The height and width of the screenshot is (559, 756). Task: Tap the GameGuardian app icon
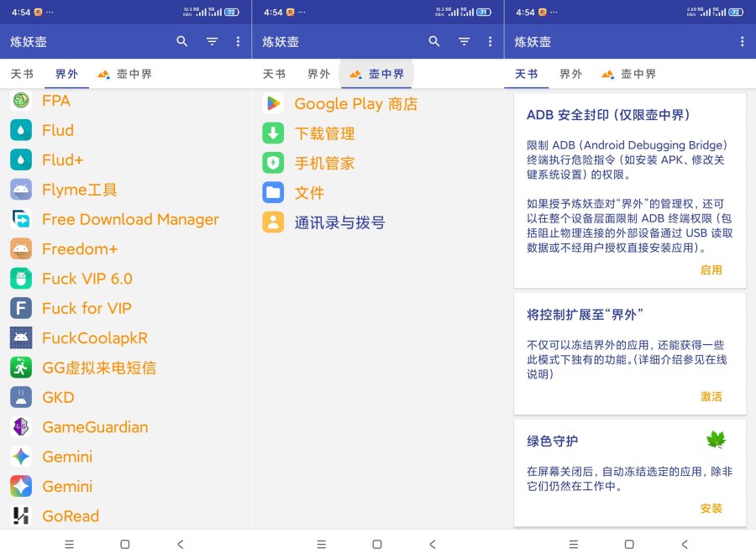tap(21, 427)
